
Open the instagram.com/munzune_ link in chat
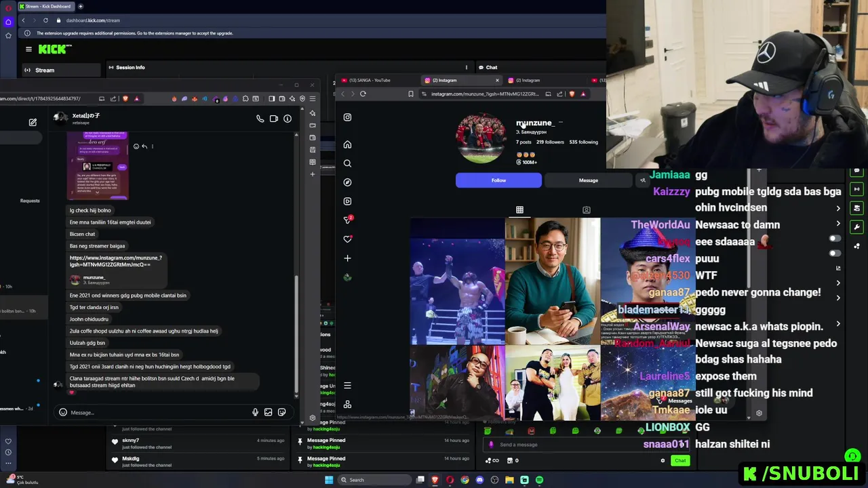pyautogui.click(x=115, y=261)
